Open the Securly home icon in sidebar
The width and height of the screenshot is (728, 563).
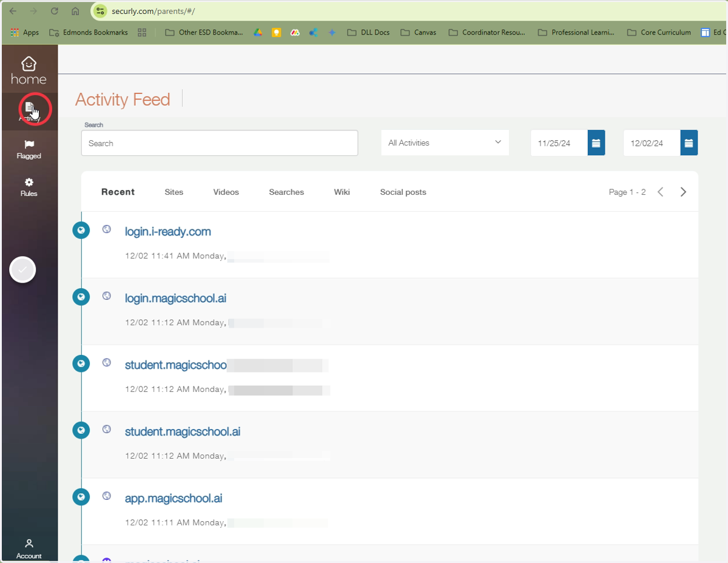click(29, 70)
